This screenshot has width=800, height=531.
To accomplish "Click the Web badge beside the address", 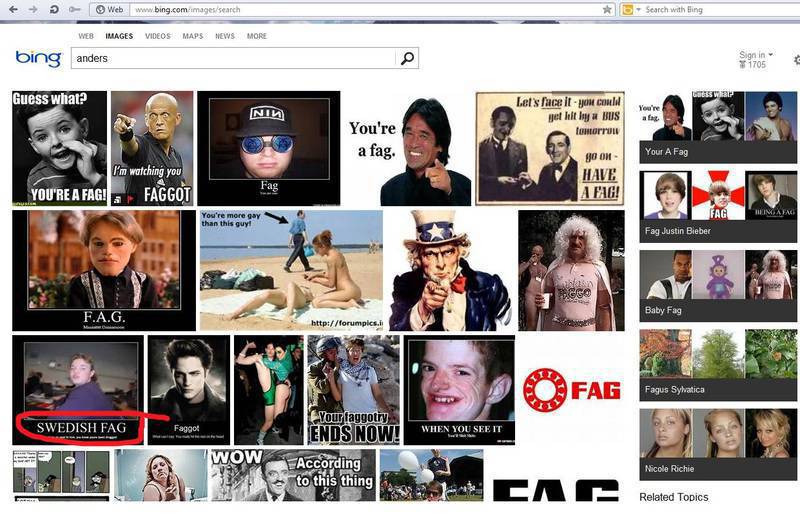I will point(110,9).
